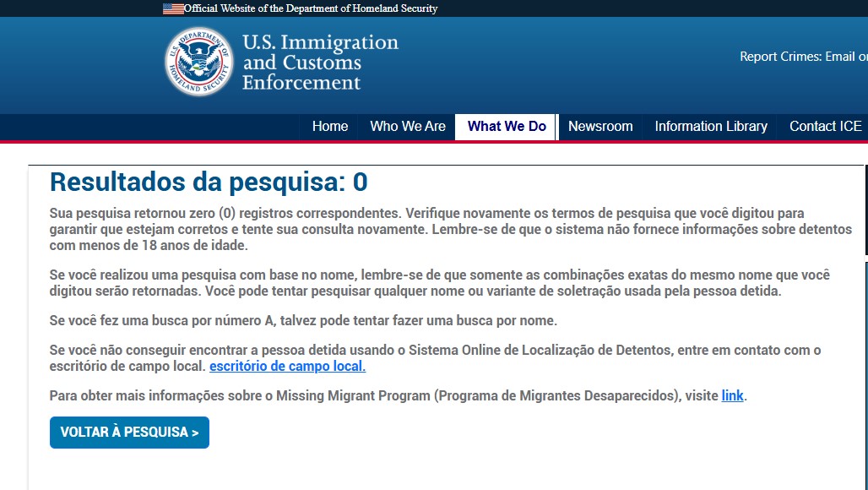Click the paragraph starting 'Sua pesquisa retornou zero'
868x490 pixels.
point(450,229)
